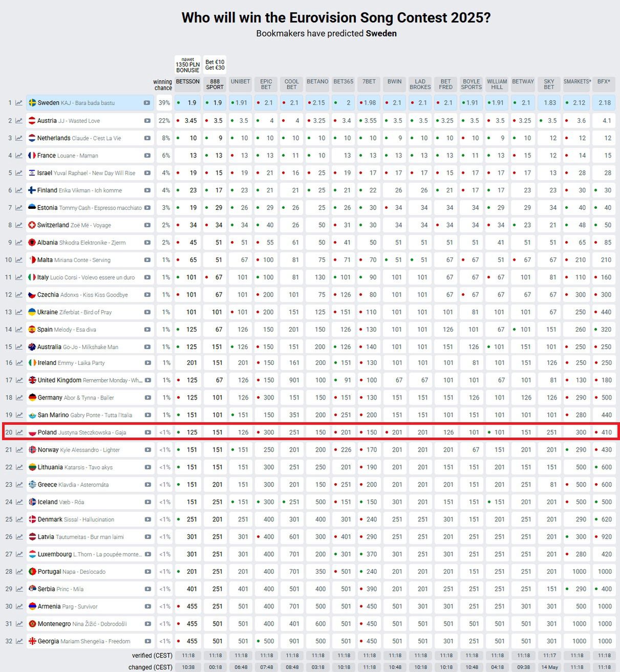Click Betsson 1350 PLN bonus offer

[188, 65]
